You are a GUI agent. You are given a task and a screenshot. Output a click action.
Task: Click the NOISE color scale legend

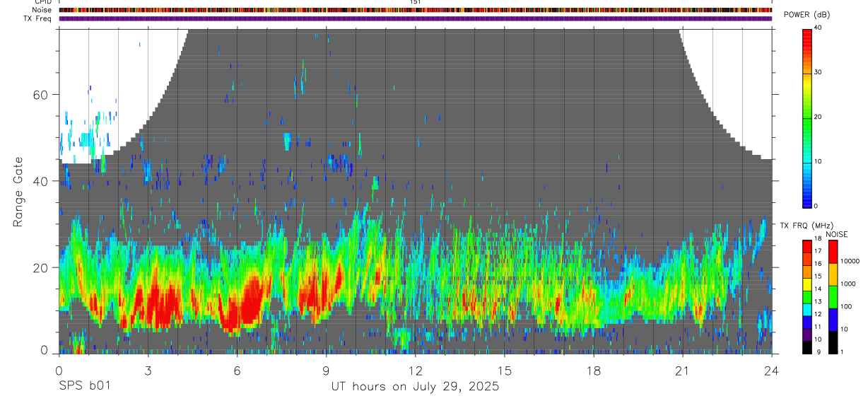tap(833, 297)
